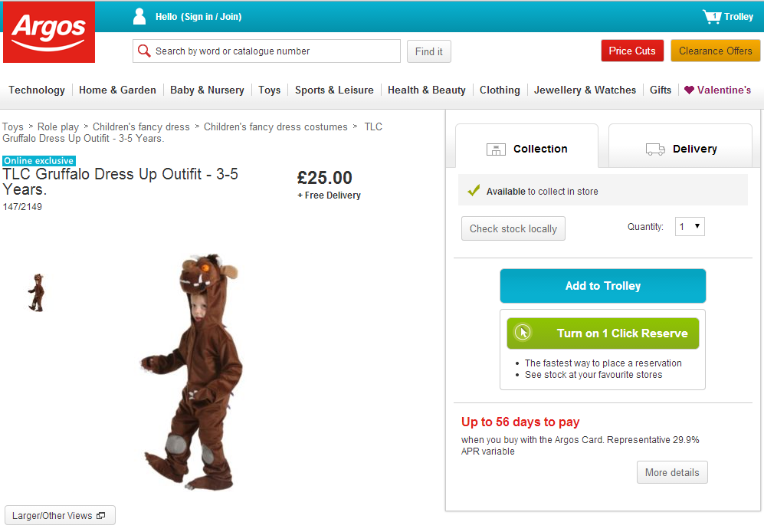Click the 1 Click Reserve cursor icon
The width and height of the screenshot is (764, 532).
[523, 333]
